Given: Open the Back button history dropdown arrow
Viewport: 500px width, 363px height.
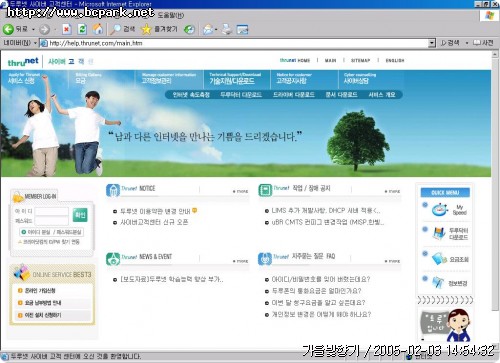Looking at the screenshot, I should tap(33, 30).
